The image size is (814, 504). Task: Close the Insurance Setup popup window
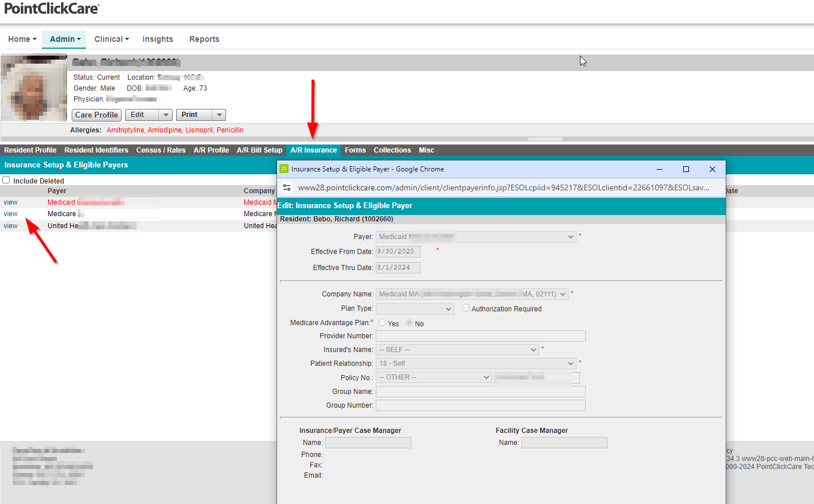(x=712, y=169)
